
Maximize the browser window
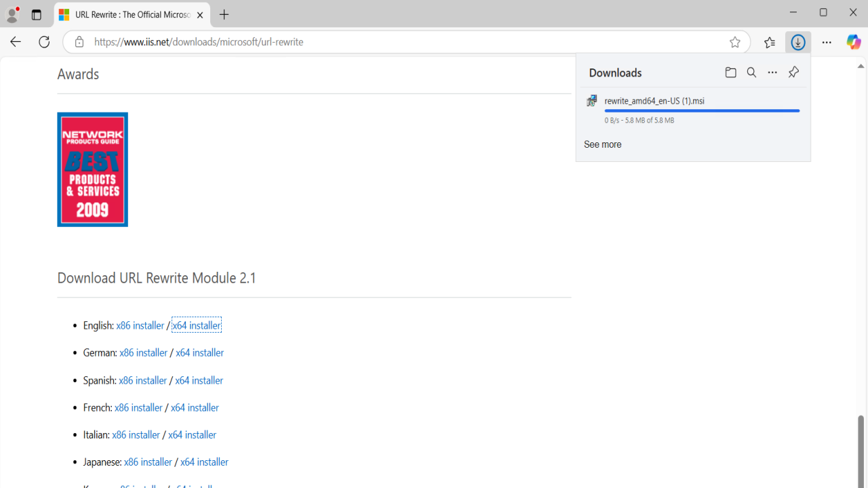[x=823, y=12]
